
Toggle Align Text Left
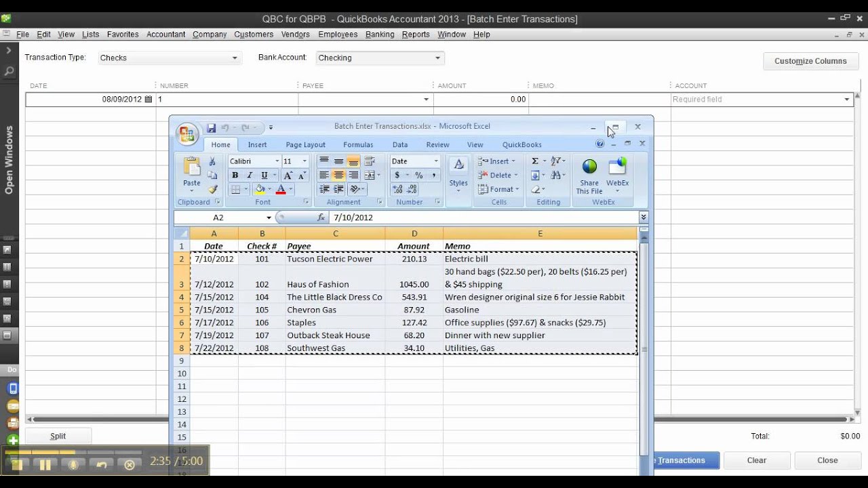[x=324, y=176]
